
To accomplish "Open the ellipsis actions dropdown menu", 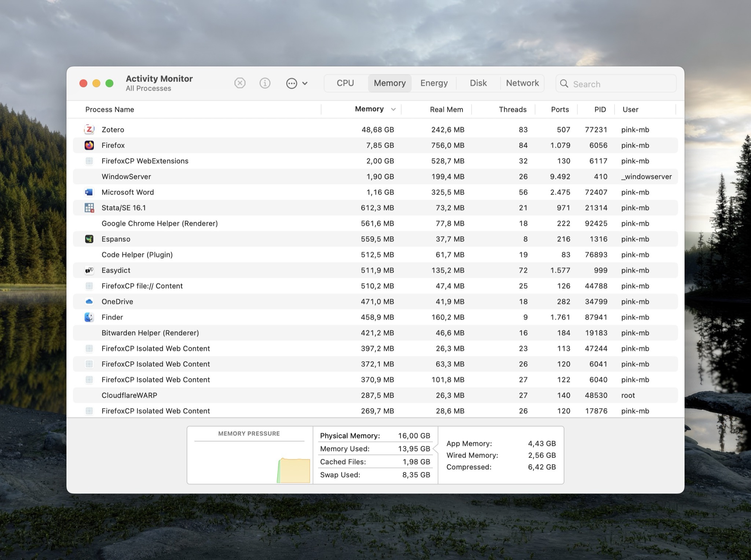I will pos(292,83).
